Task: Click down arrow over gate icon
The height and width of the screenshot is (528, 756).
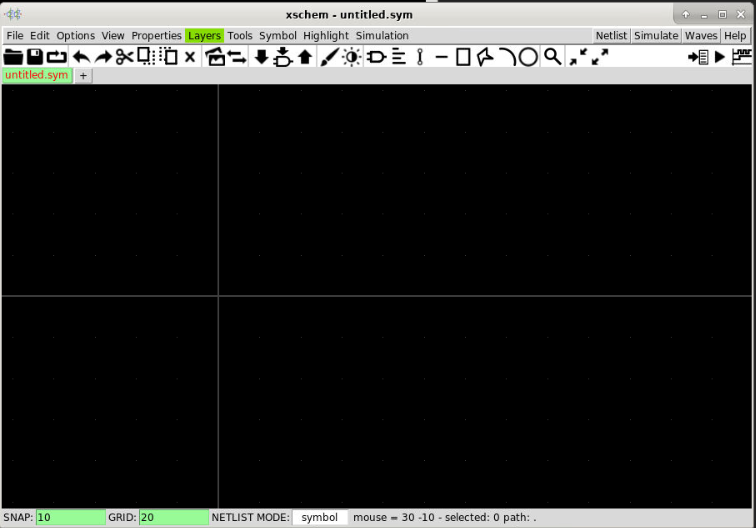Action: point(283,57)
